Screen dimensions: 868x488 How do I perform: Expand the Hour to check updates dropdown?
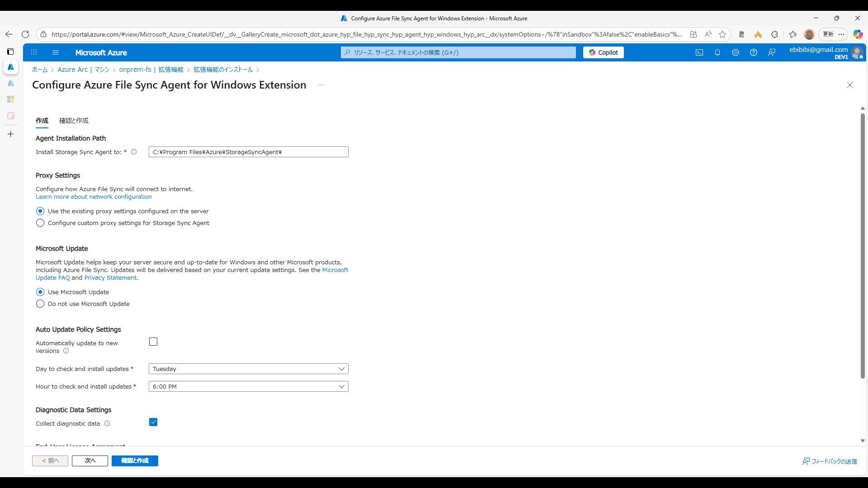(x=249, y=387)
